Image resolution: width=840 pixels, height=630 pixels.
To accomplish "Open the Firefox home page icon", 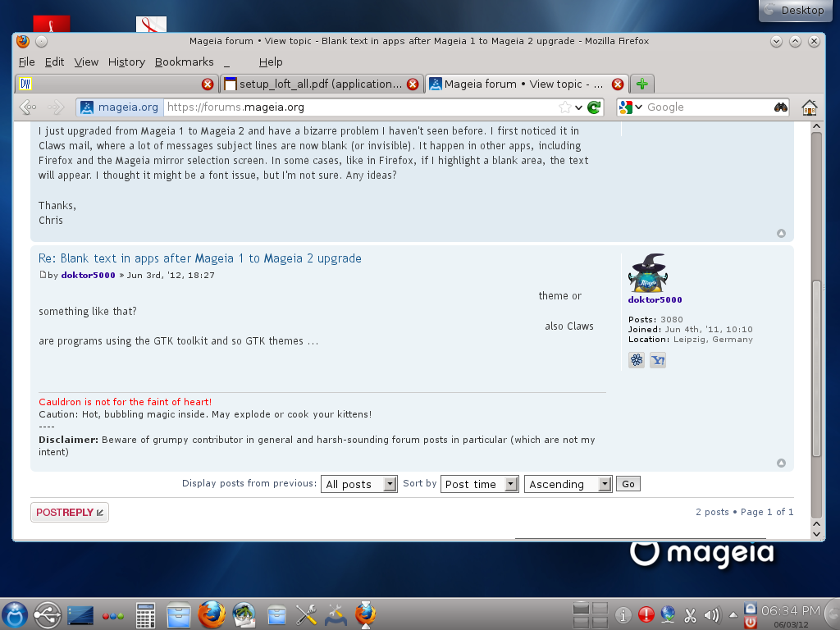I will coord(809,107).
